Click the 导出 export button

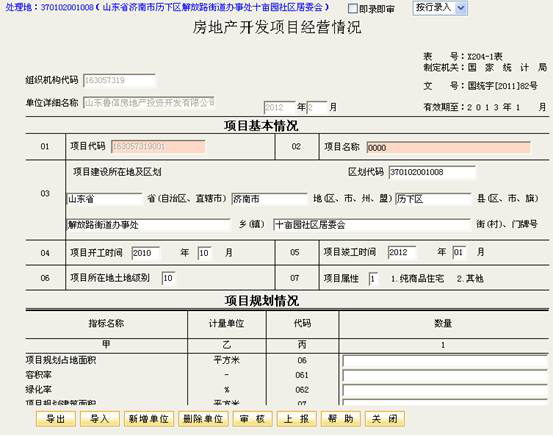click(x=56, y=419)
